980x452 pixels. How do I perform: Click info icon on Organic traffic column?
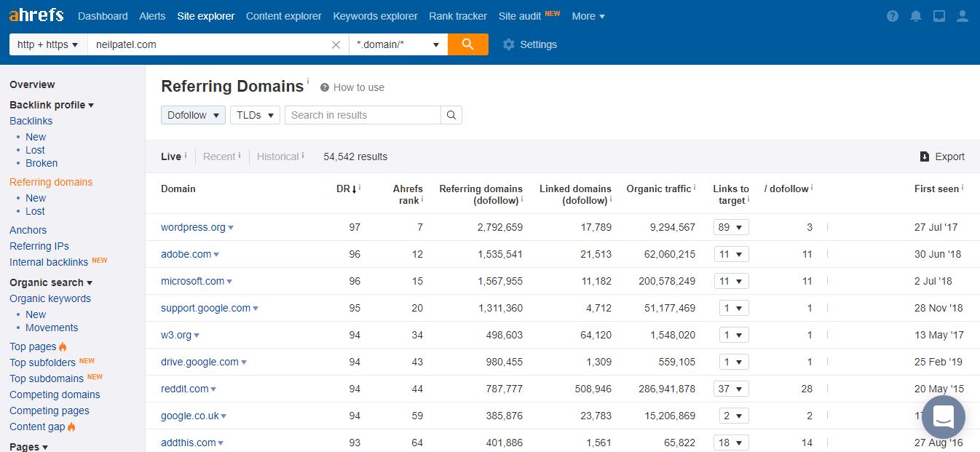(x=695, y=187)
